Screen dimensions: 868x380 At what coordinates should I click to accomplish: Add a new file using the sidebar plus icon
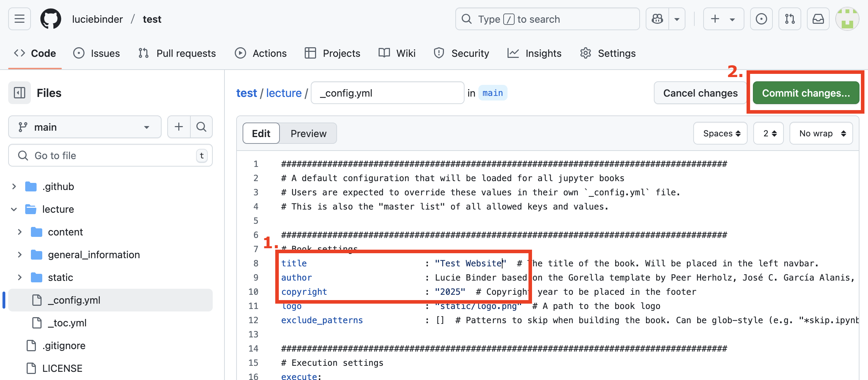coord(179,127)
